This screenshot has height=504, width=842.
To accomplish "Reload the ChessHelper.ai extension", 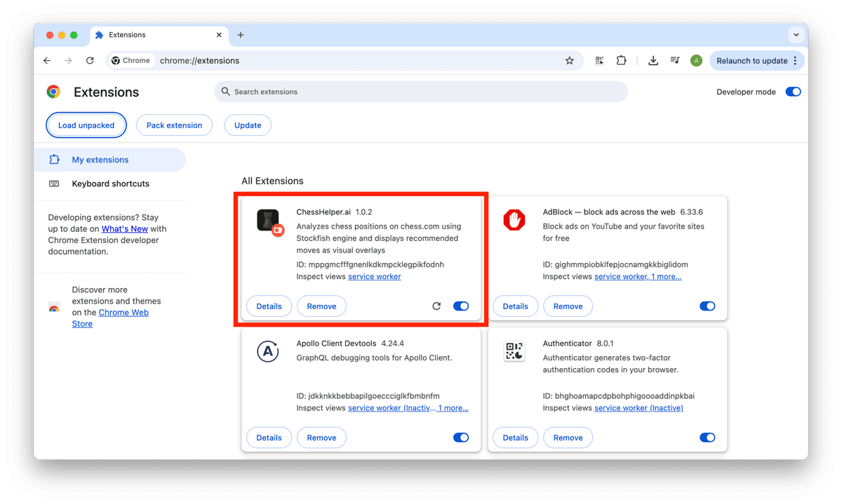I will (436, 306).
